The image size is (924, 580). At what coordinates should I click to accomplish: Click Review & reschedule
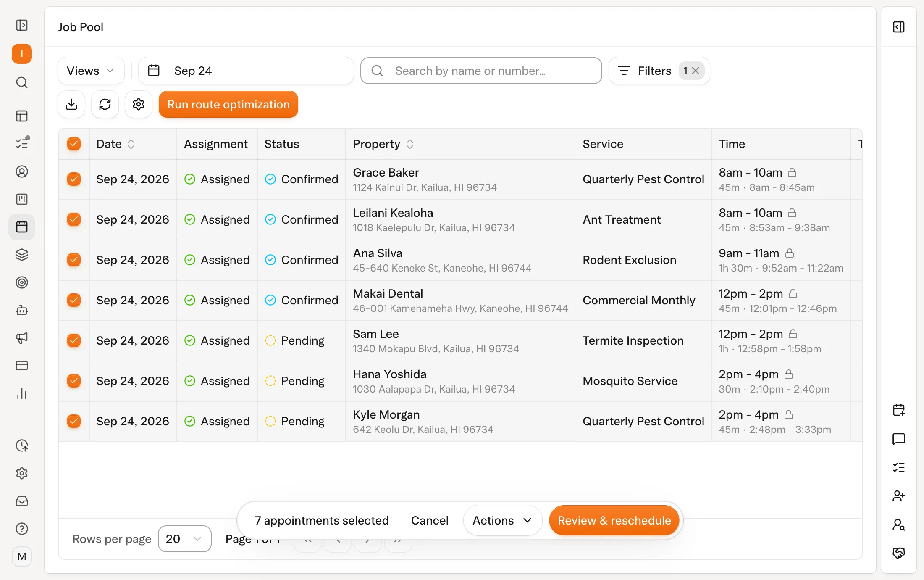tap(614, 520)
